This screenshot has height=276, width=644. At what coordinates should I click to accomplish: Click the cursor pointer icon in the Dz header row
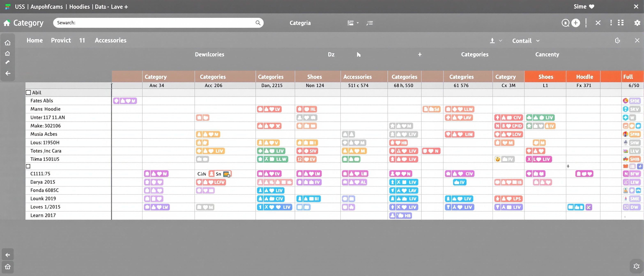(359, 54)
